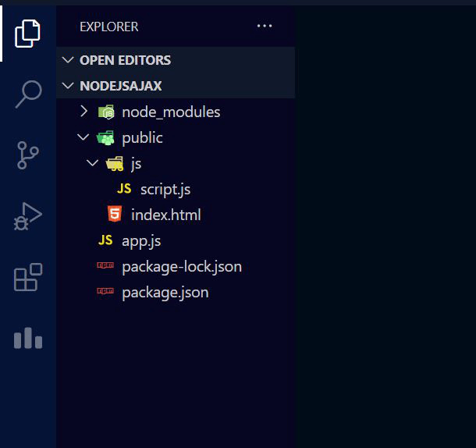Collapse the NODEJSAJAX project section

(x=68, y=86)
